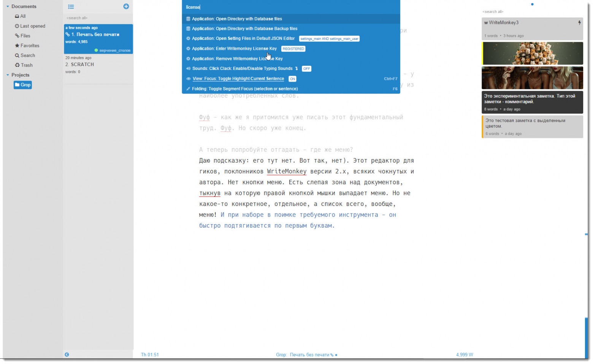Click the editor scrollbar thumb at right edge
This screenshot has width=593, height=364.
(587, 338)
